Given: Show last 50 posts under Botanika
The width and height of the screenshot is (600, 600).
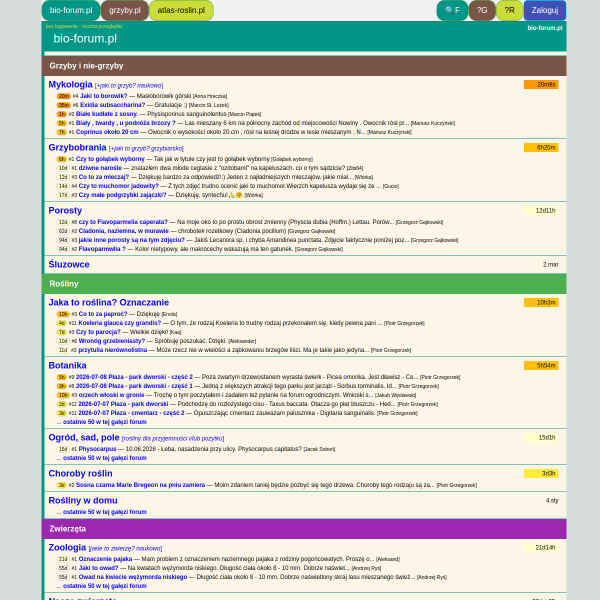Looking at the screenshot, I should (x=105, y=422).
